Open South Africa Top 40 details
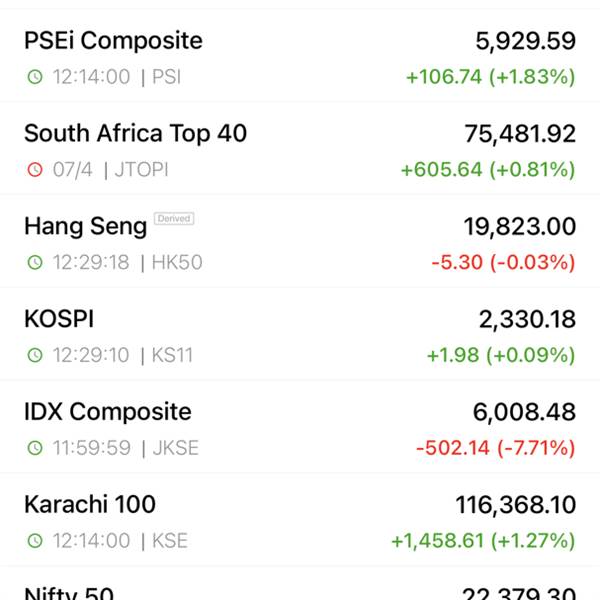Image resolution: width=600 pixels, height=600 pixels. pyautogui.click(x=300, y=148)
